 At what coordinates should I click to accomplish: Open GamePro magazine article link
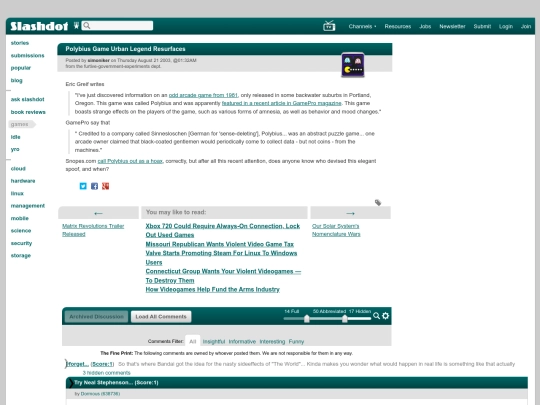(281, 103)
